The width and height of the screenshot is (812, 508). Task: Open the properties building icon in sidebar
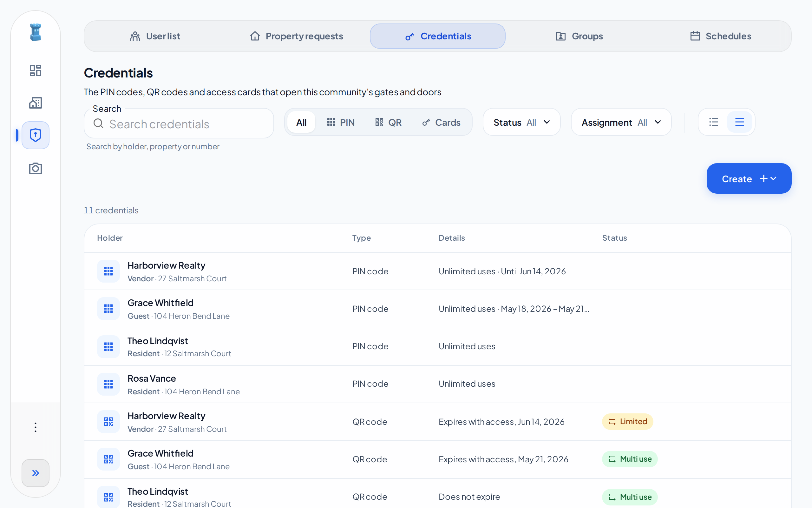pyautogui.click(x=36, y=103)
